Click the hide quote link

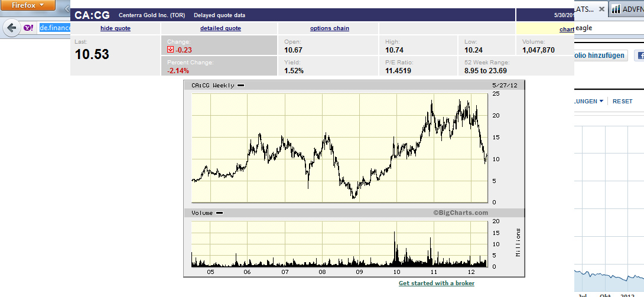coord(115,28)
